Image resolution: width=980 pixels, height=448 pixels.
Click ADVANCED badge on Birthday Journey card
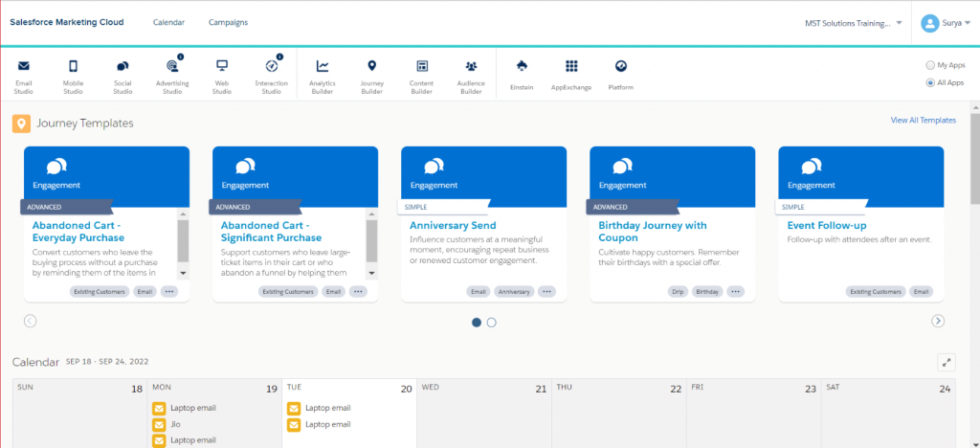(633, 207)
